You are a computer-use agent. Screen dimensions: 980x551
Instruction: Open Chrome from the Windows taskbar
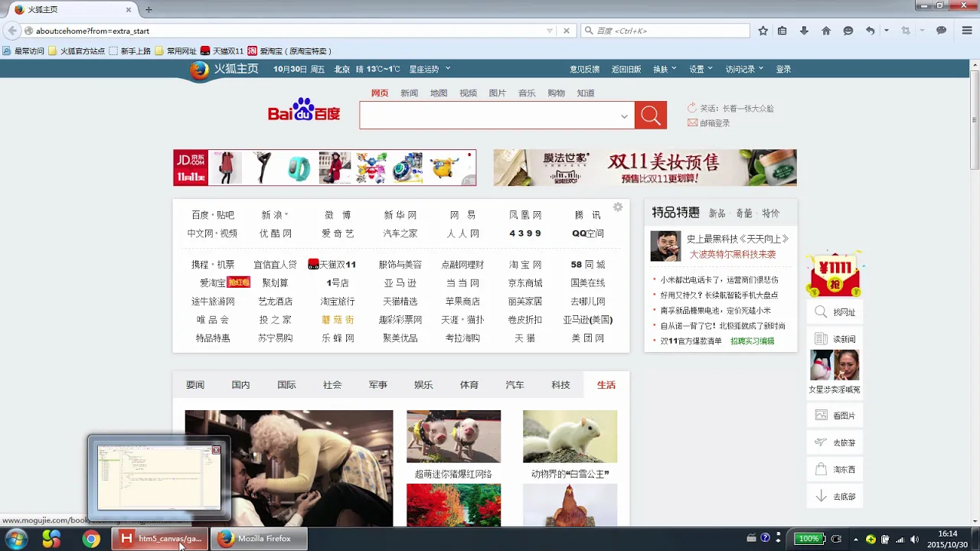91,539
